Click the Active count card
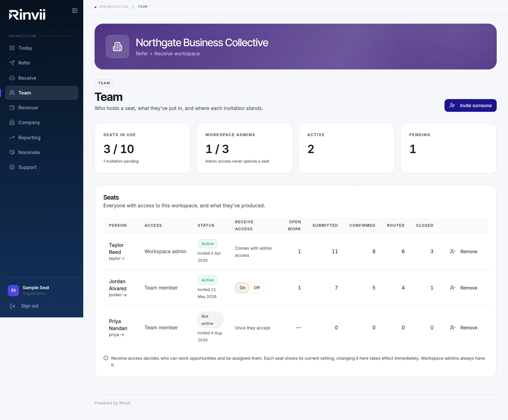Image resolution: width=508 pixels, height=420 pixels. tap(347, 148)
